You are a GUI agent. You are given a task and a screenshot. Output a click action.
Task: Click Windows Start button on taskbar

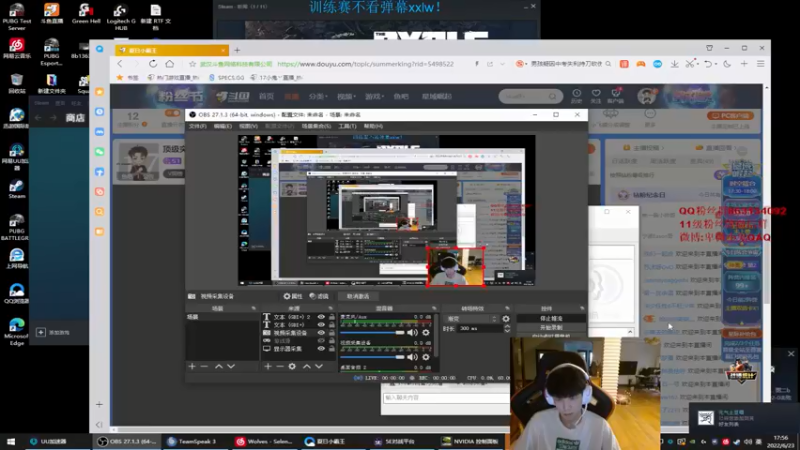pyautogui.click(x=11, y=441)
